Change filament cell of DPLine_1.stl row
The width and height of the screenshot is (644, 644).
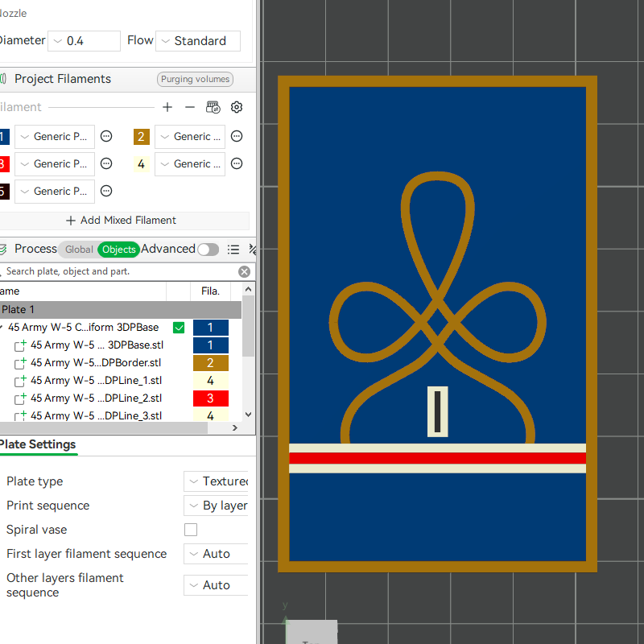(x=211, y=381)
